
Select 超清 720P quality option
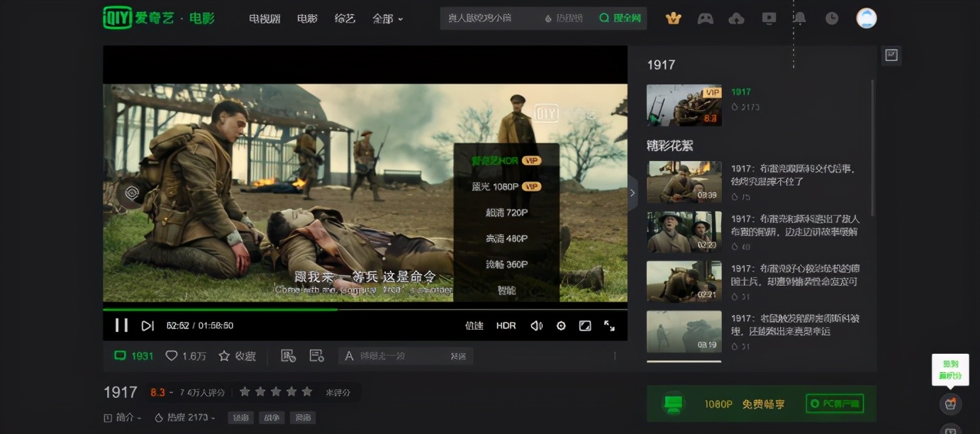tap(506, 213)
